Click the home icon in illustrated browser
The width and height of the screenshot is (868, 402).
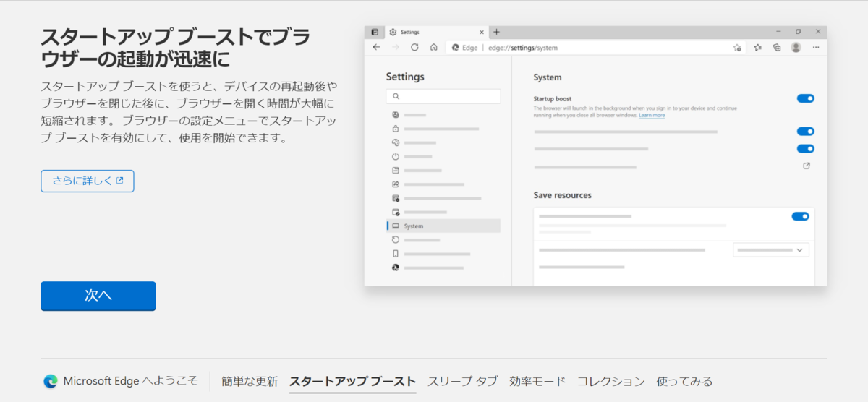tap(433, 47)
